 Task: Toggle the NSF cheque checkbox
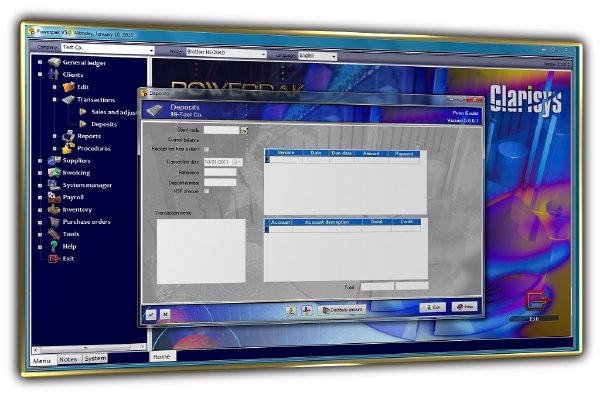[207, 191]
